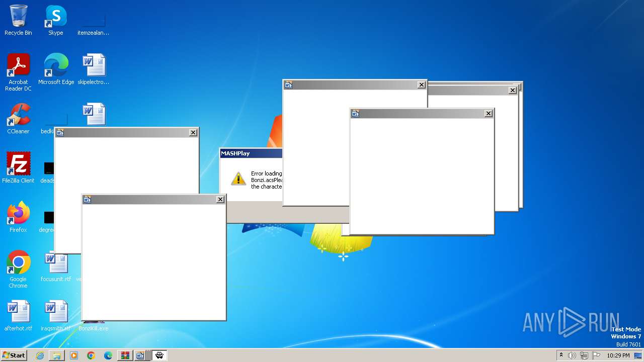Viewport: 644px width, 362px height.
Task: Open FileZilla Client desktop shortcut
Action: [x=18, y=168]
